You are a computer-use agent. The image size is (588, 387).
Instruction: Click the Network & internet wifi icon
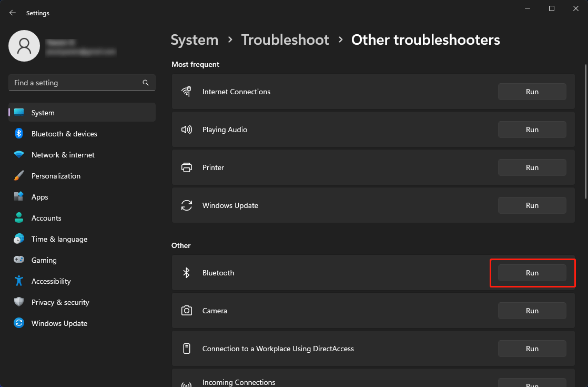pos(19,154)
